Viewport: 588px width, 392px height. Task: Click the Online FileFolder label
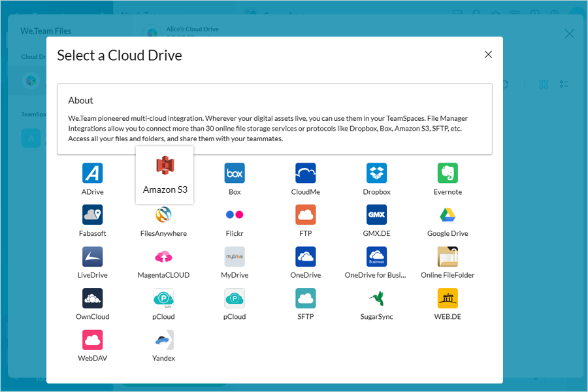click(448, 275)
